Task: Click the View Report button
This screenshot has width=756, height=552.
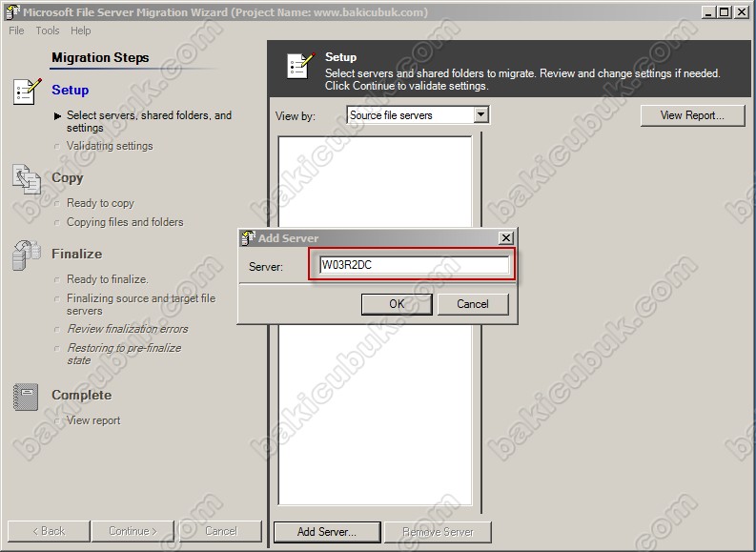Action: [x=692, y=115]
